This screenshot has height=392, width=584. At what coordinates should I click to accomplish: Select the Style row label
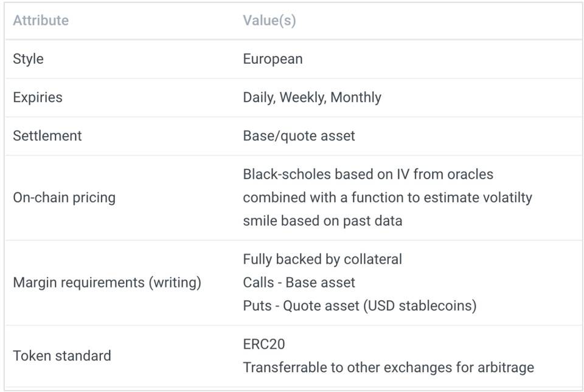pos(29,59)
